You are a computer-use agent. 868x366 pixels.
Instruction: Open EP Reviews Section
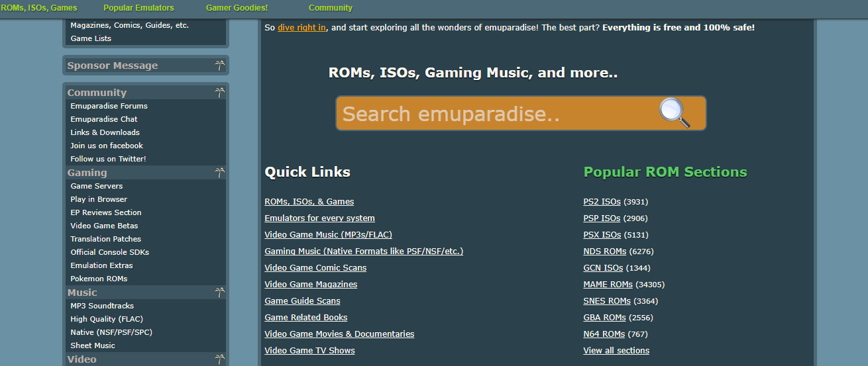[106, 212]
